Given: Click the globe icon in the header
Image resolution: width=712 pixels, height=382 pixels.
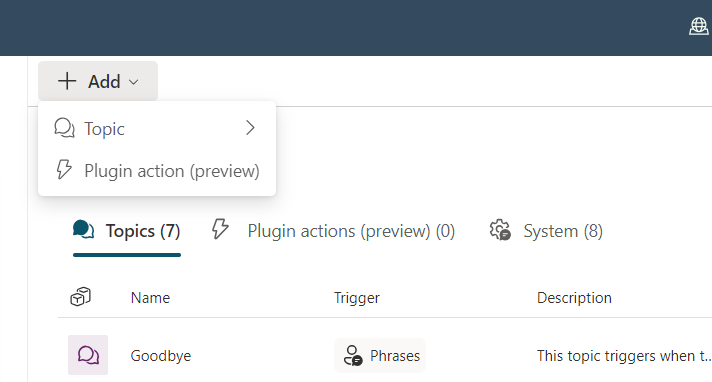Looking at the screenshot, I should (x=698, y=26).
